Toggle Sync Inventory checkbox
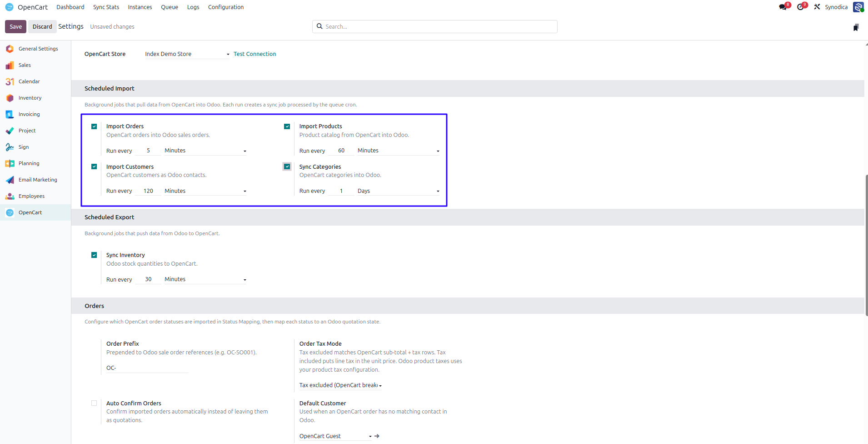Screen dimensions: 868x444 pyautogui.click(x=94, y=255)
